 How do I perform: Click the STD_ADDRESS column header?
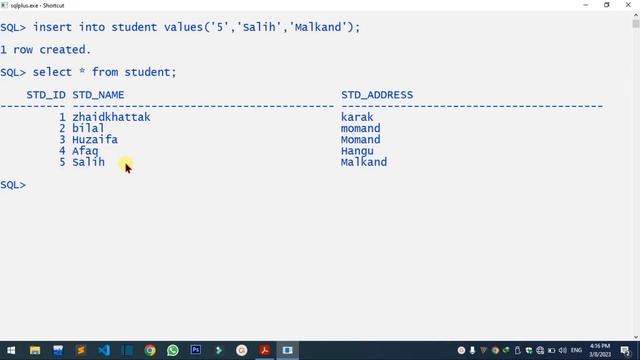click(x=377, y=95)
